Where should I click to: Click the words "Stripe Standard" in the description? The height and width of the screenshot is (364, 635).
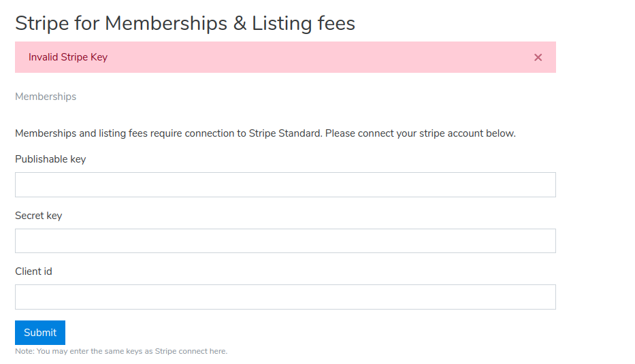pos(285,133)
